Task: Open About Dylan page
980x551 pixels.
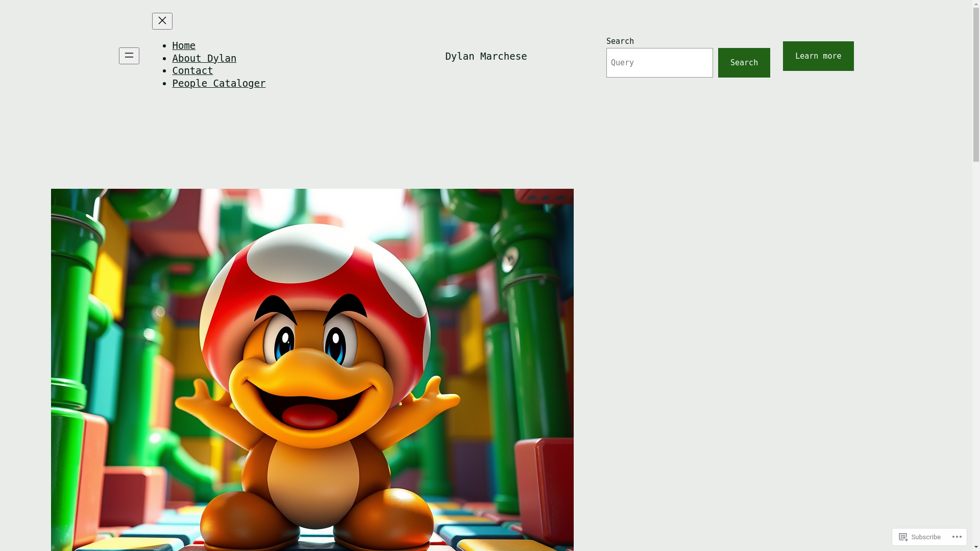Action: tap(204, 58)
